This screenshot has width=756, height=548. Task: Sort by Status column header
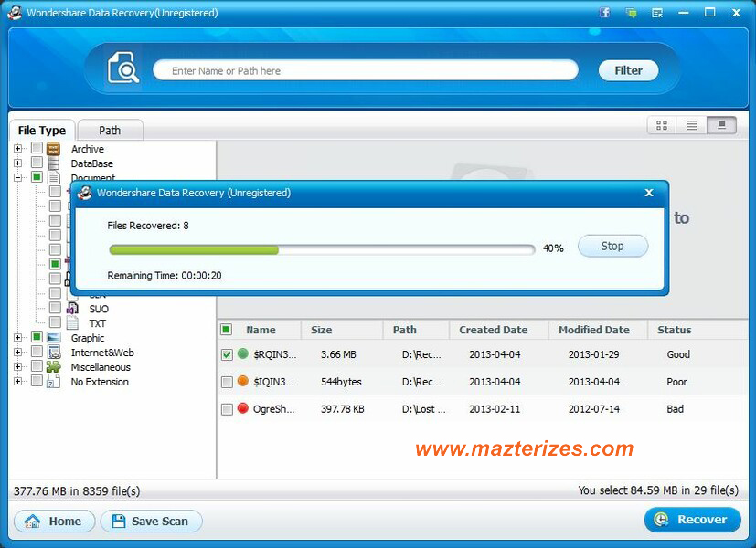coord(697,330)
